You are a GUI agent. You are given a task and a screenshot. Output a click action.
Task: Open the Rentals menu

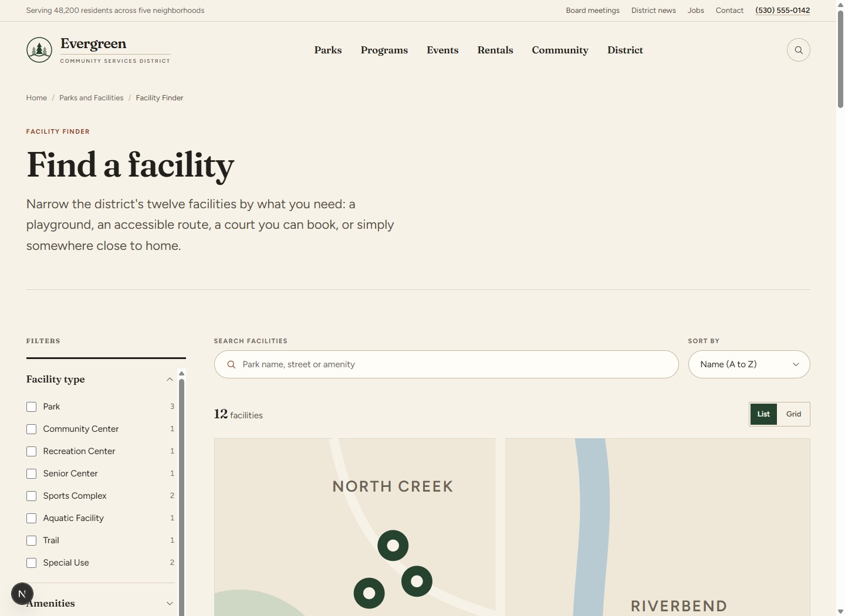[x=495, y=50]
